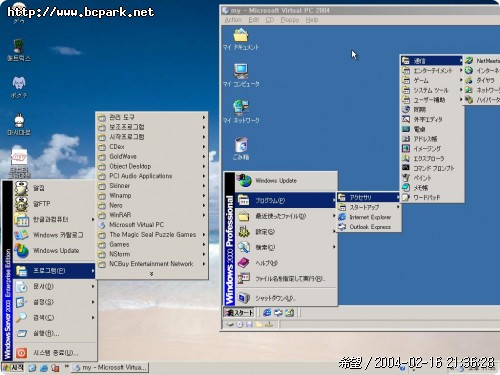Open the Object Desktop folder entry
Viewport: 500px width, 375px height.
tap(152, 166)
